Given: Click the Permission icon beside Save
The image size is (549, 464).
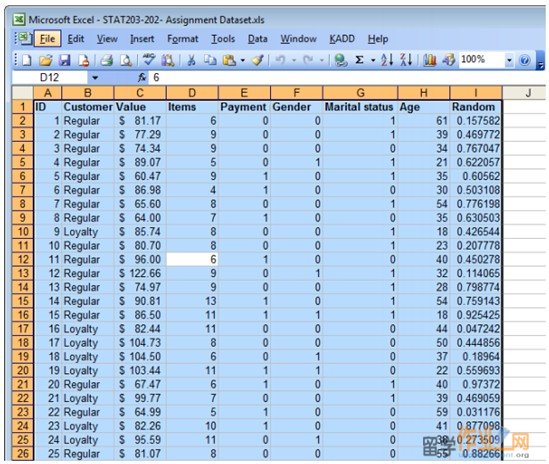Looking at the screenshot, I should click(x=84, y=61).
